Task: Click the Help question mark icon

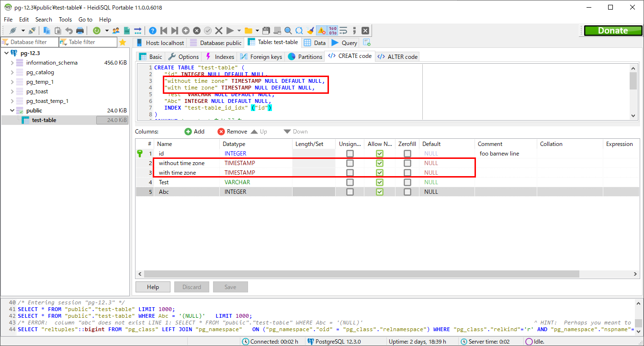Action: coord(152,30)
